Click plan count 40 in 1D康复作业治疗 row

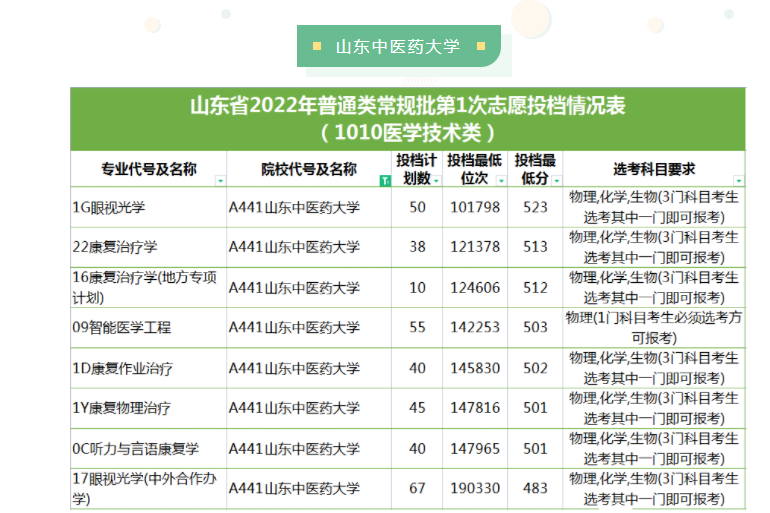pyautogui.click(x=417, y=368)
